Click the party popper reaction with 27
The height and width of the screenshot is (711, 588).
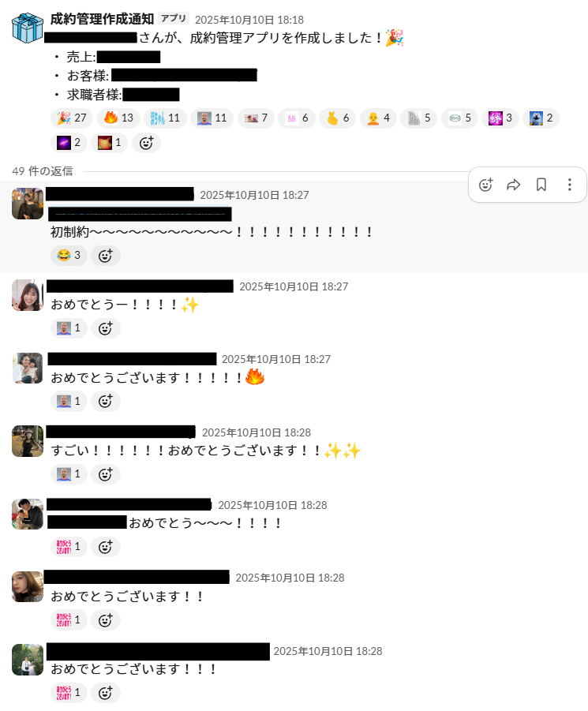[72, 118]
